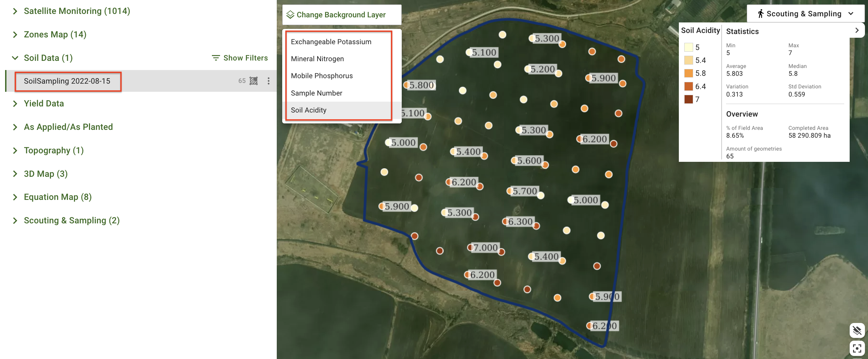Collapse the Soil Data section

point(15,58)
